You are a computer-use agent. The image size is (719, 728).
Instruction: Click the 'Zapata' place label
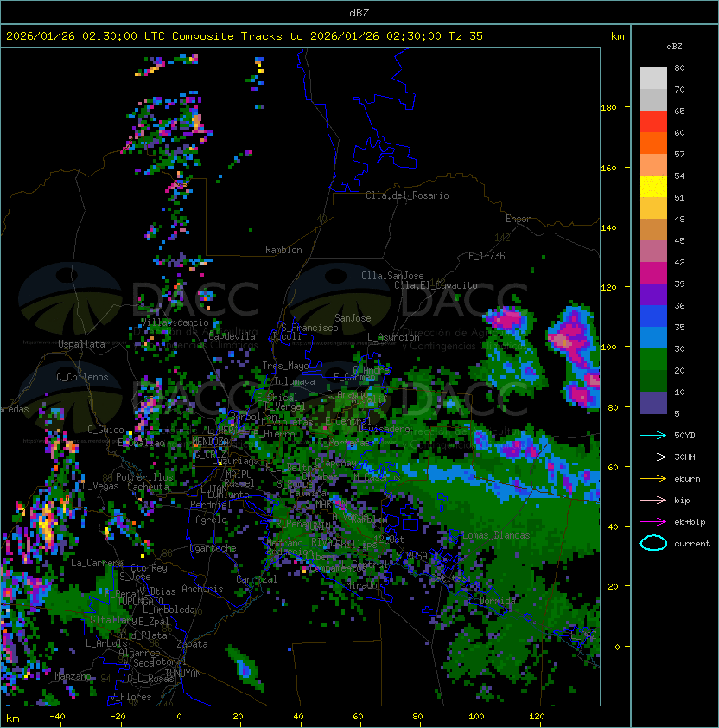192,644
